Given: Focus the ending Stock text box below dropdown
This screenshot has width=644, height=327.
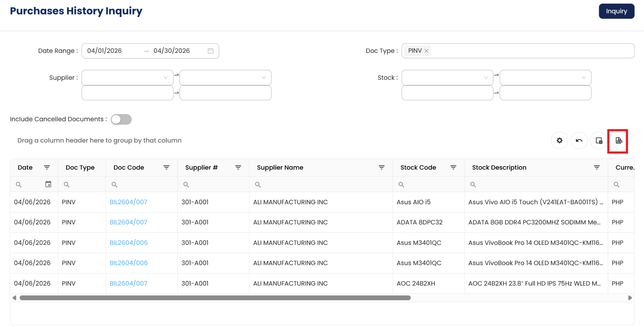Looking at the screenshot, I should 545,93.
